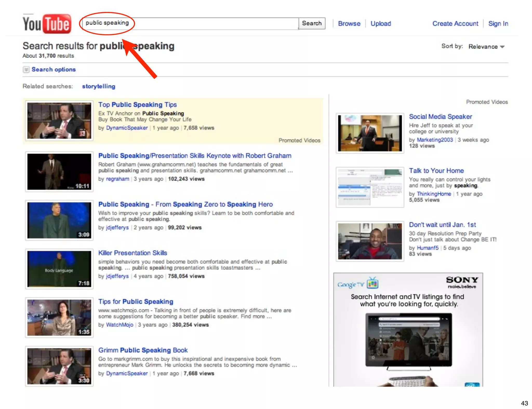
Task: Open Talk to Your Home video thumbnail
Action: tap(370, 187)
